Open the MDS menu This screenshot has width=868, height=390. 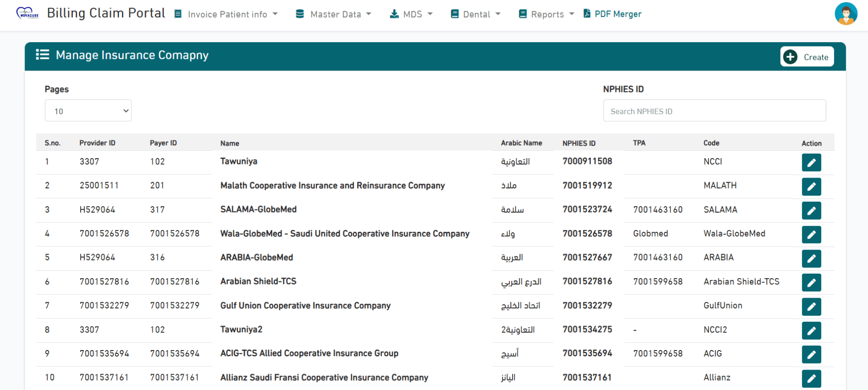pyautogui.click(x=411, y=14)
